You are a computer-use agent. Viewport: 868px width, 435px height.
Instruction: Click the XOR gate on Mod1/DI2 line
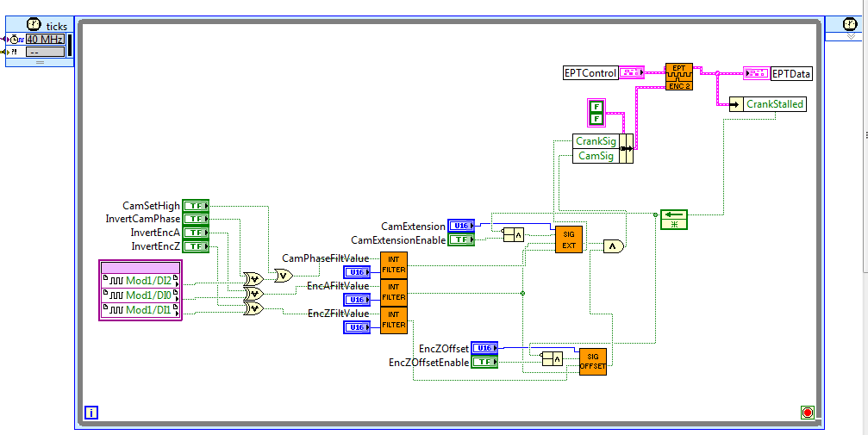(253, 278)
